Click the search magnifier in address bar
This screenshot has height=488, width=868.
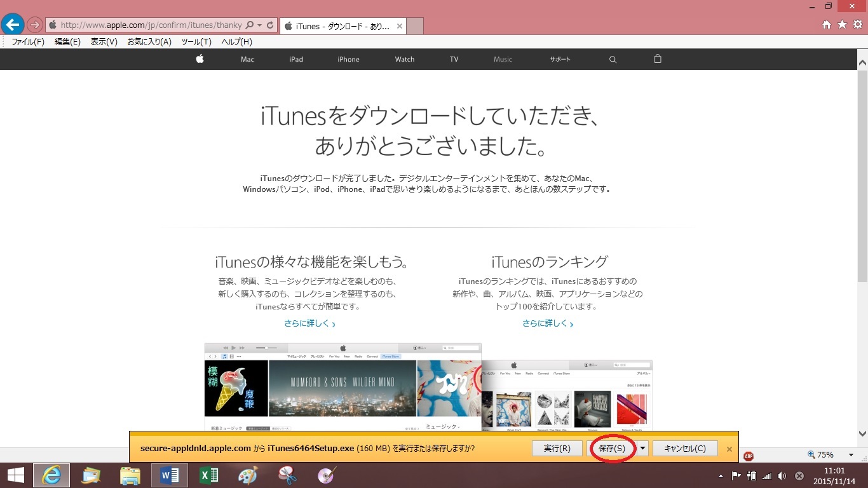[249, 25]
